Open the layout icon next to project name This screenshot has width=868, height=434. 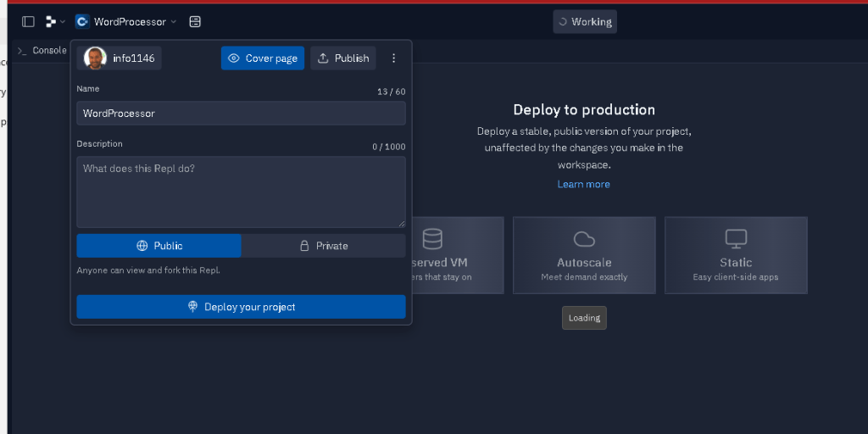pyautogui.click(x=195, y=21)
